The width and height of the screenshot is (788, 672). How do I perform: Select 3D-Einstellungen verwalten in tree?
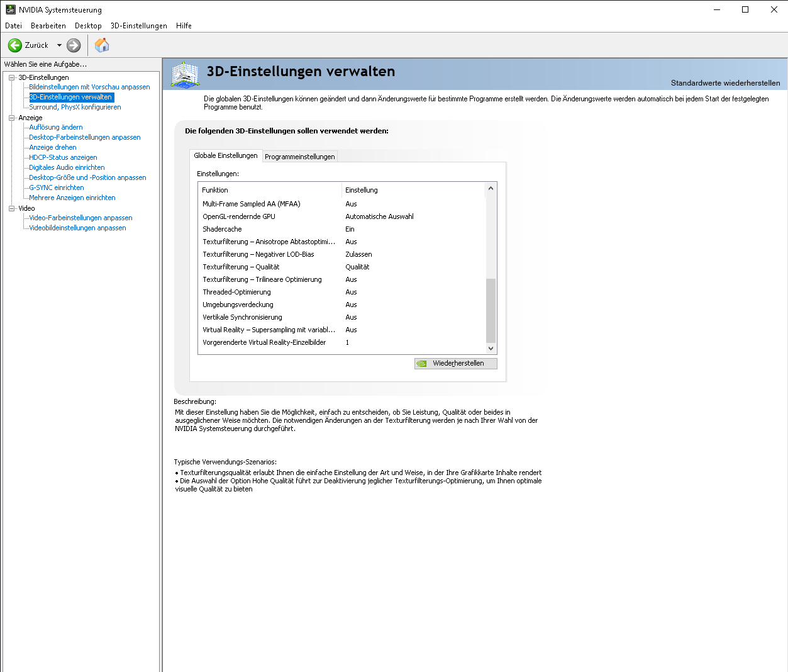[x=71, y=97]
